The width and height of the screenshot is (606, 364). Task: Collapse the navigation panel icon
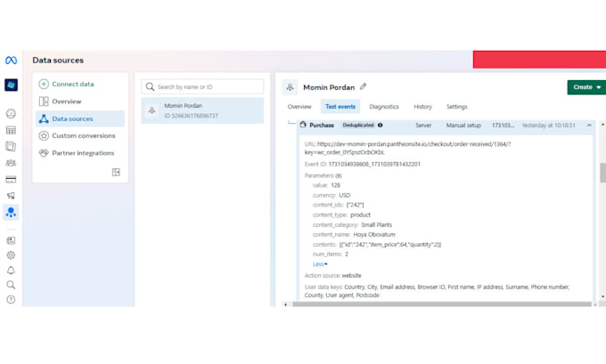(x=116, y=172)
